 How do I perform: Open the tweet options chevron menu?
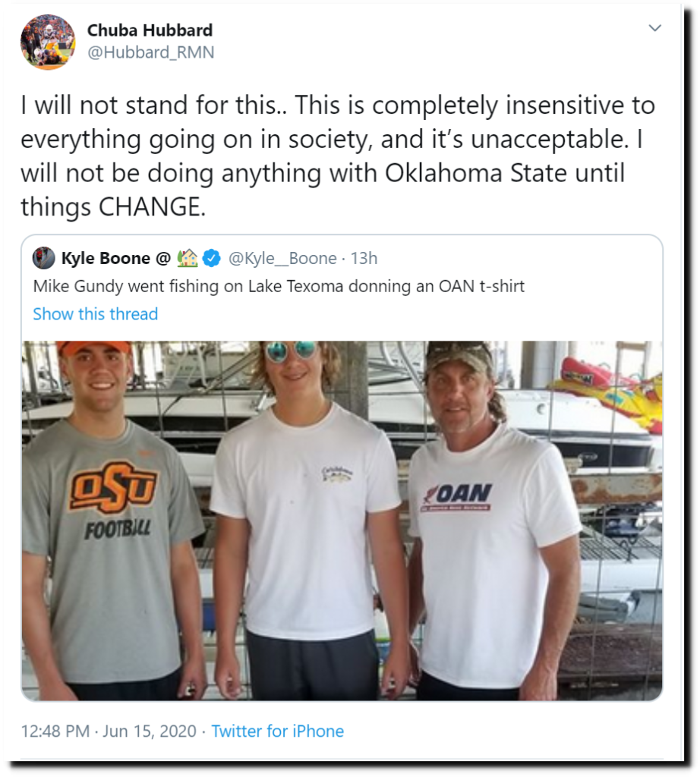tap(654, 28)
